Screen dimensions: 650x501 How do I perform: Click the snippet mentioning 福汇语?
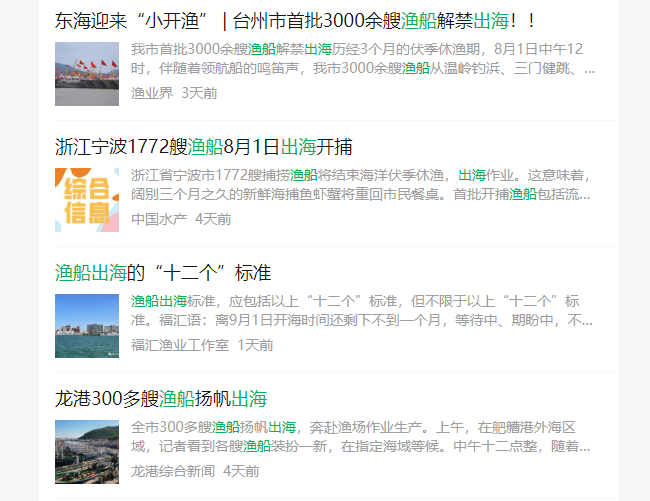[362, 311]
